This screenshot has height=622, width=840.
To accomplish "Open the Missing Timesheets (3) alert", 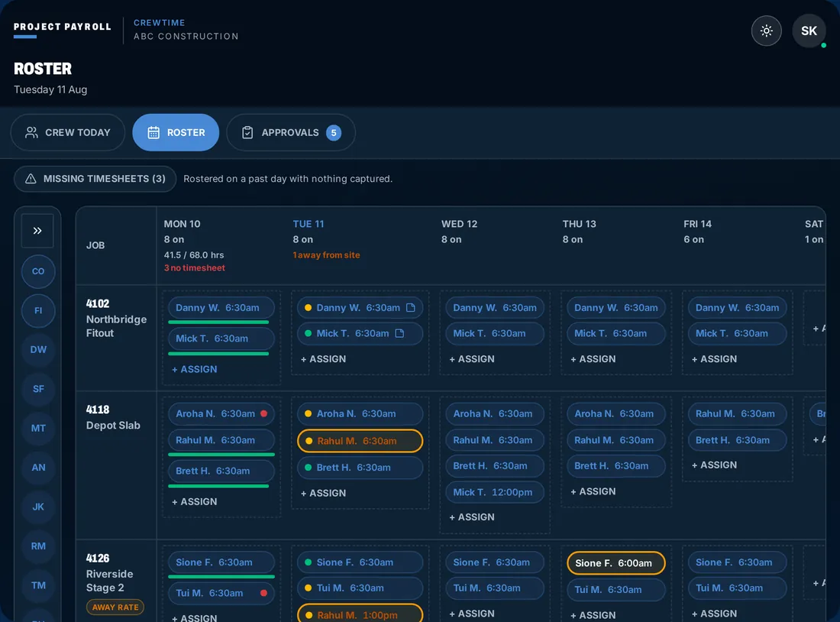I will click(95, 179).
